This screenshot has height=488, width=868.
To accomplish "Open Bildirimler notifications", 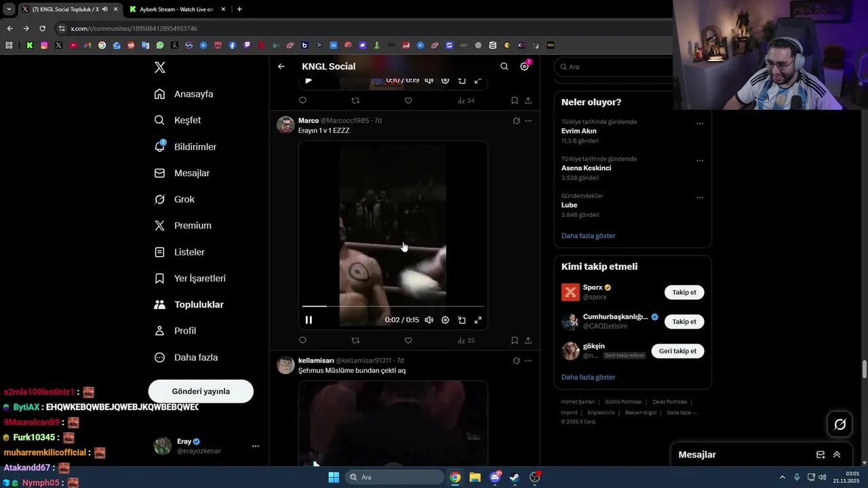I will coord(185,146).
